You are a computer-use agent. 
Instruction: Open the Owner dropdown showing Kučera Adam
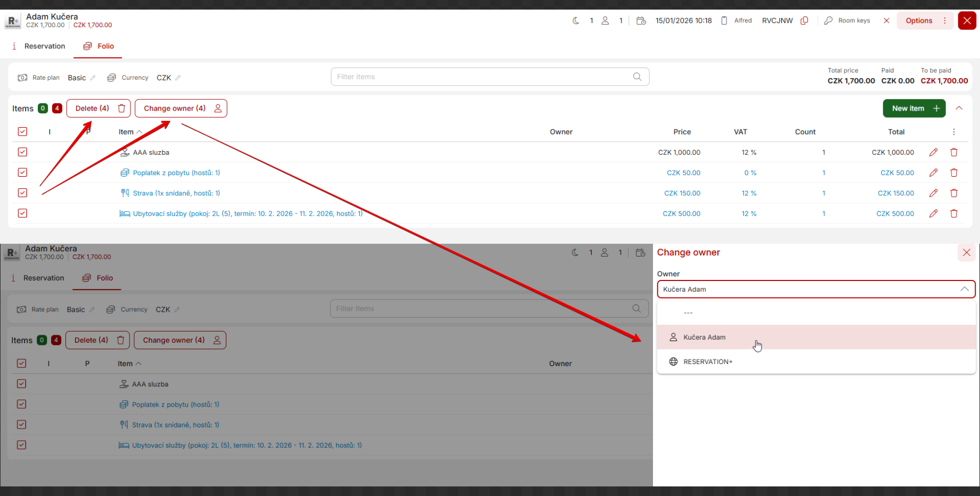click(x=815, y=290)
